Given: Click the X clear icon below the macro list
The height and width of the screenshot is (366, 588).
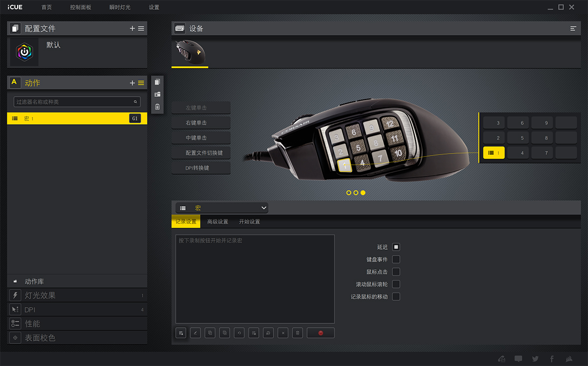Looking at the screenshot, I should [283, 333].
